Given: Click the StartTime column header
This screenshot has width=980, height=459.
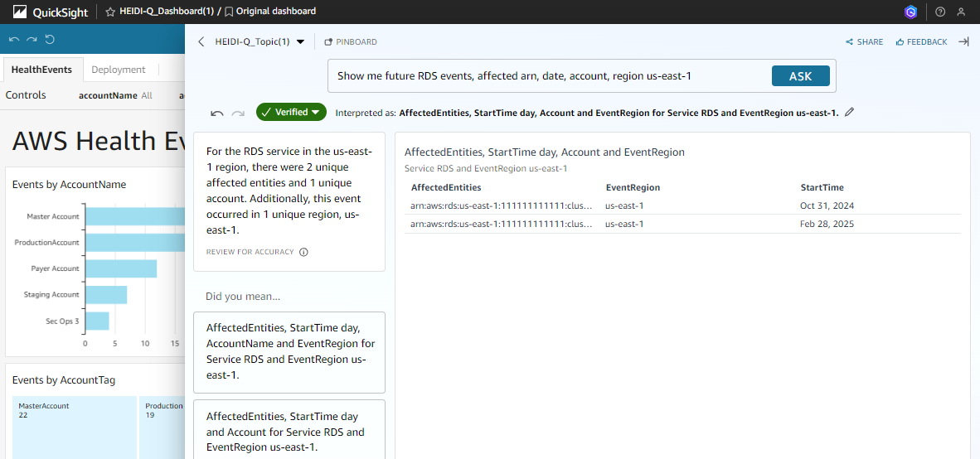Looking at the screenshot, I should [822, 187].
